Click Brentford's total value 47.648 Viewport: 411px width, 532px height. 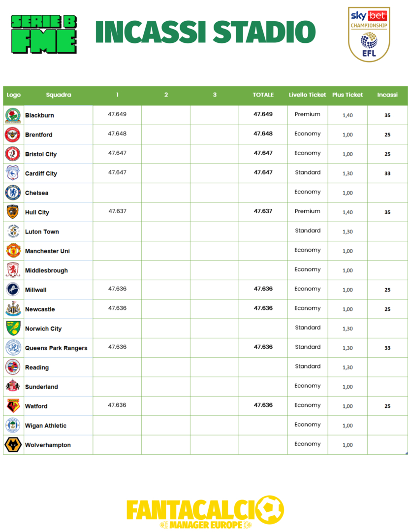coord(263,134)
